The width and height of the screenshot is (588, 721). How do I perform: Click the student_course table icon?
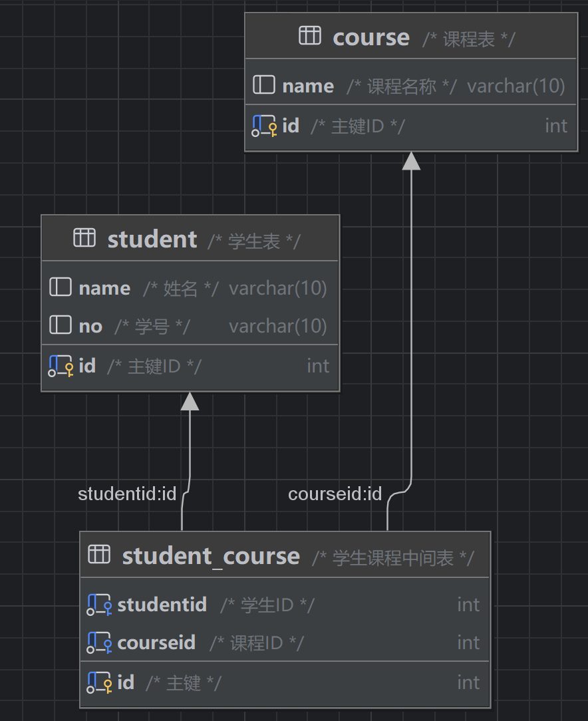coord(99,554)
